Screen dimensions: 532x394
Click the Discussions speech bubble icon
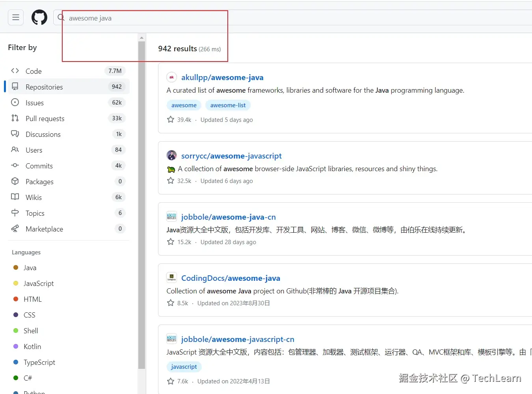(15, 134)
